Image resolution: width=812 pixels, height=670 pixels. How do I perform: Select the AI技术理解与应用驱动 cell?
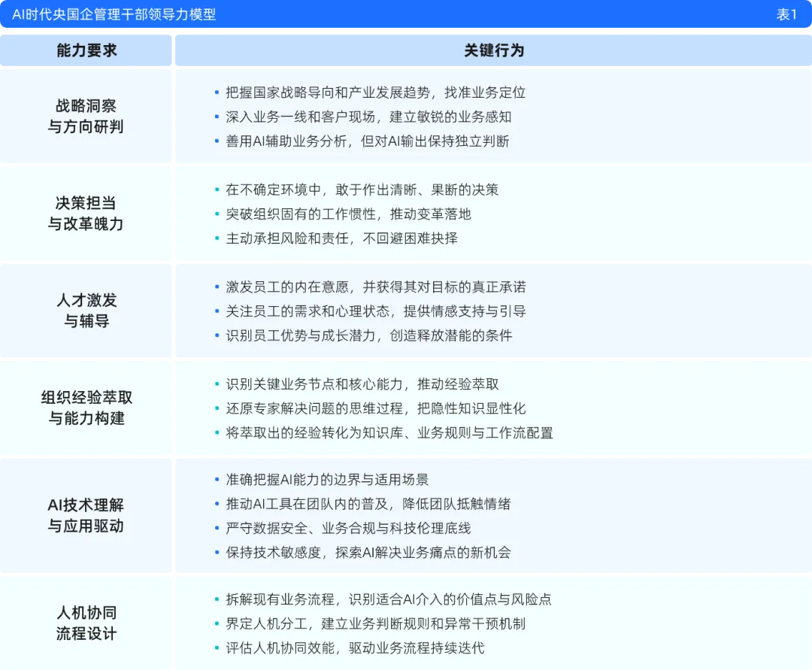(x=86, y=515)
